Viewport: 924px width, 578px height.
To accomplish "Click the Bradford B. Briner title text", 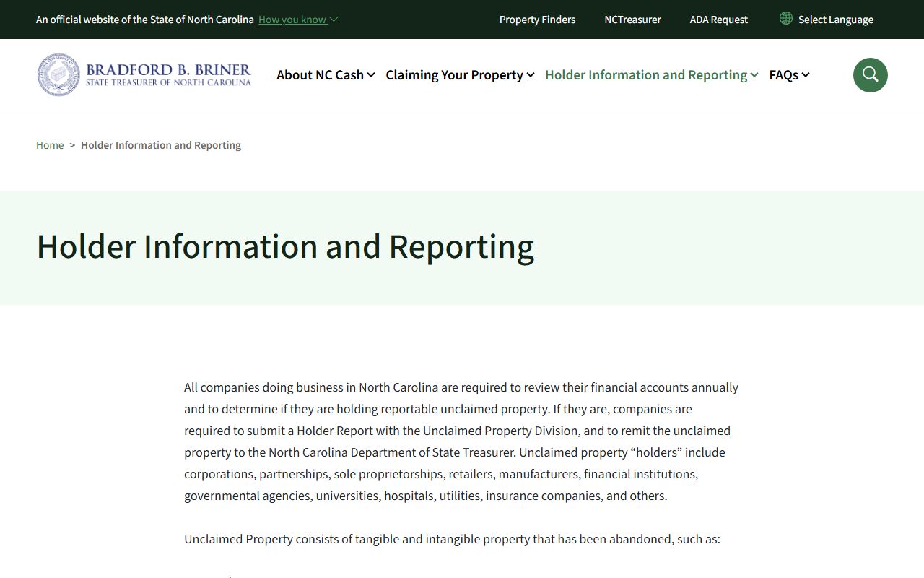I will click(168, 70).
